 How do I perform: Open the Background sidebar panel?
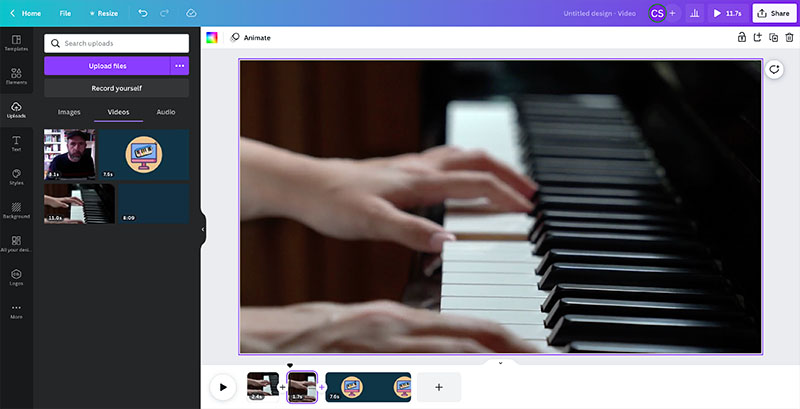[16, 210]
